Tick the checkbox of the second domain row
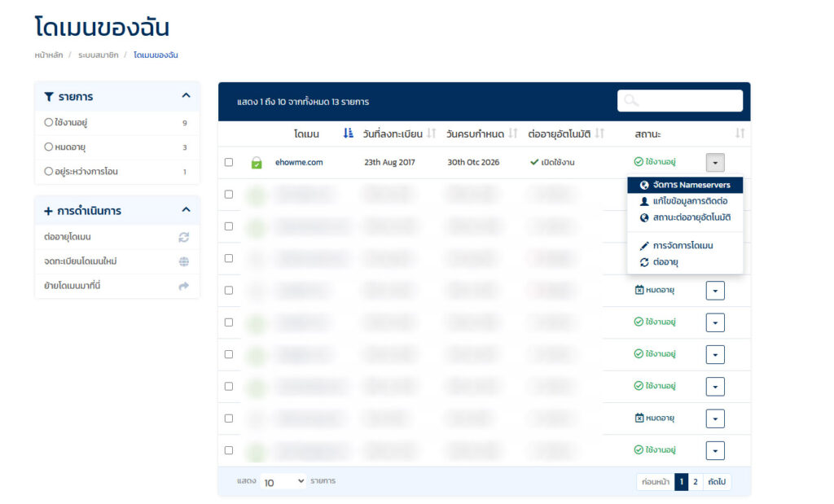 coord(229,194)
